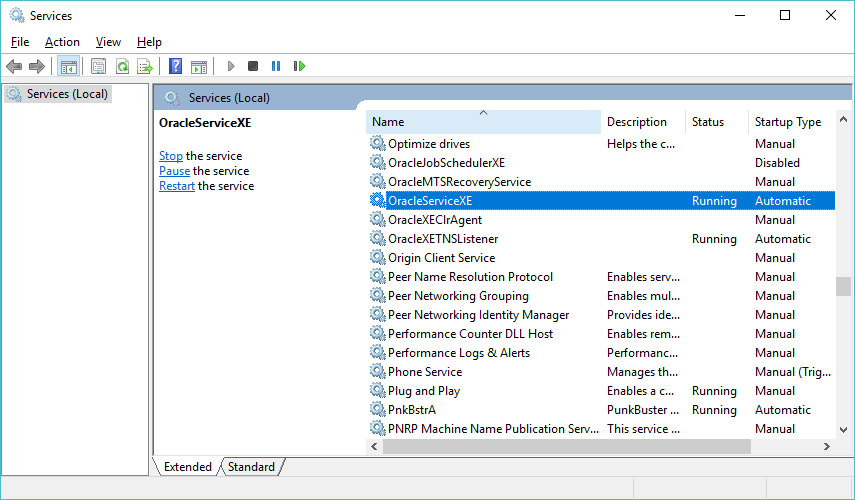Open Properties toolbar icon
The height and width of the screenshot is (500, 855).
pos(98,67)
